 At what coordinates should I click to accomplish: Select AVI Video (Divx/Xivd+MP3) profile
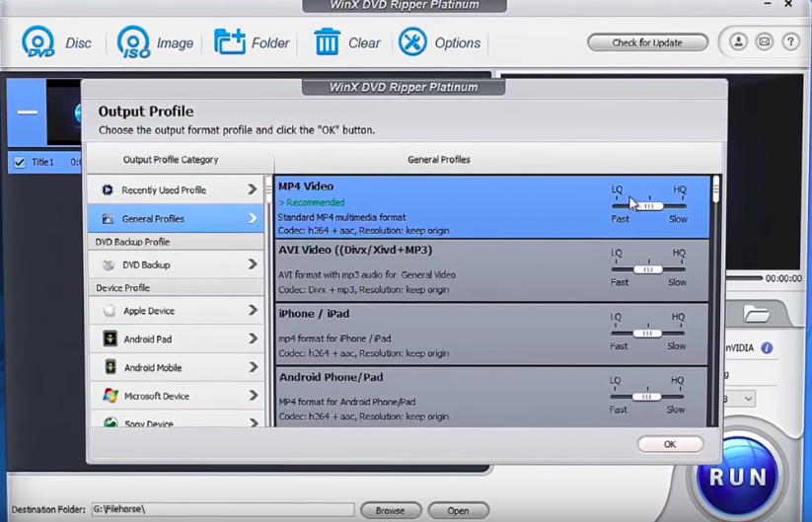click(x=492, y=270)
